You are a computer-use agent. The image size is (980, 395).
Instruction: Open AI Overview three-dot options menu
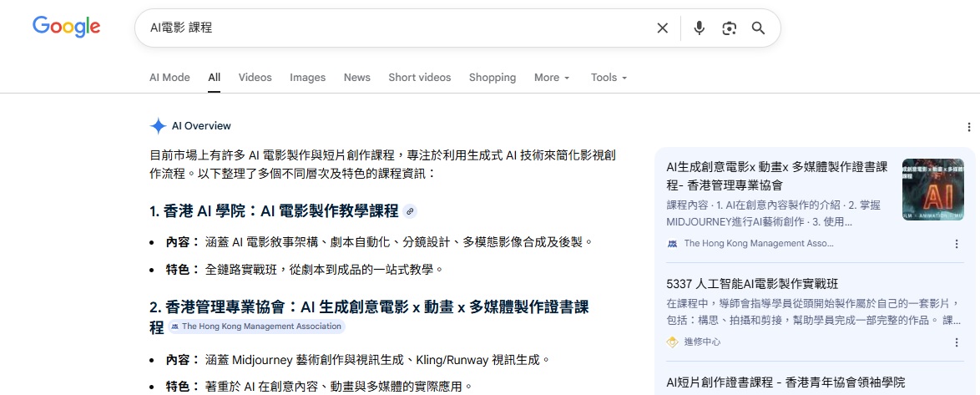click(x=969, y=127)
